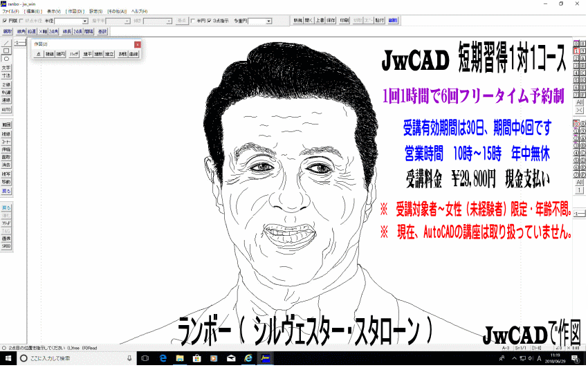
Task: Select 建平 in the 作図(2) palette
Action: (x=87, y=55)
